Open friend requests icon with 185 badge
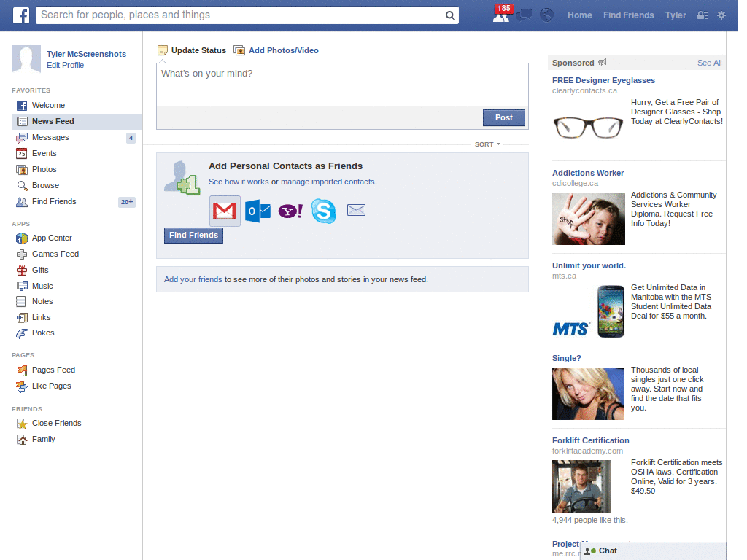 point(502,15)
